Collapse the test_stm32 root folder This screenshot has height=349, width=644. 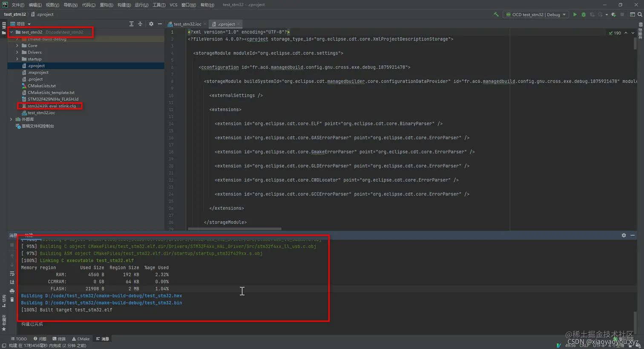click(x=11, y=32)
